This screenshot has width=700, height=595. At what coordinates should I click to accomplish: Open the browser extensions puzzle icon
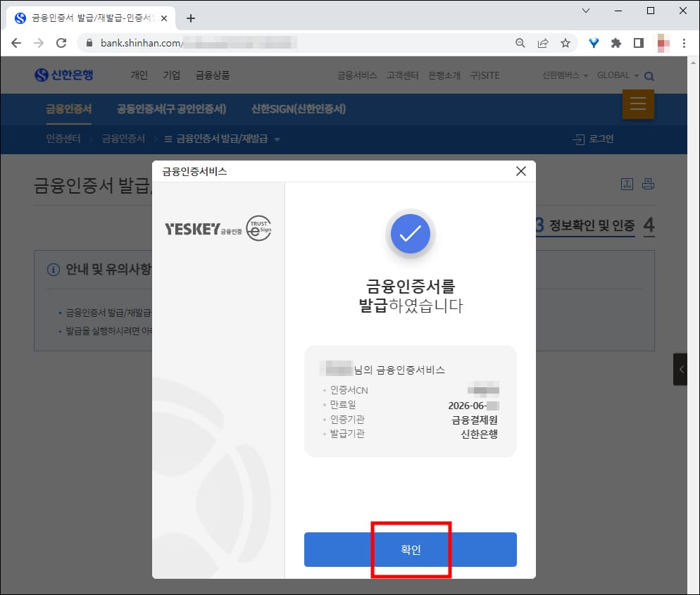[615, 42]
